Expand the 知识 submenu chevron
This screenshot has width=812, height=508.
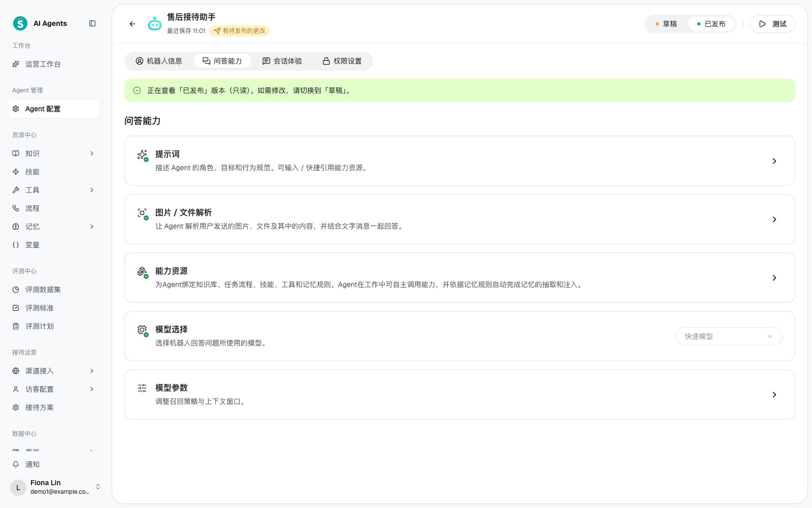pos(92,153)
